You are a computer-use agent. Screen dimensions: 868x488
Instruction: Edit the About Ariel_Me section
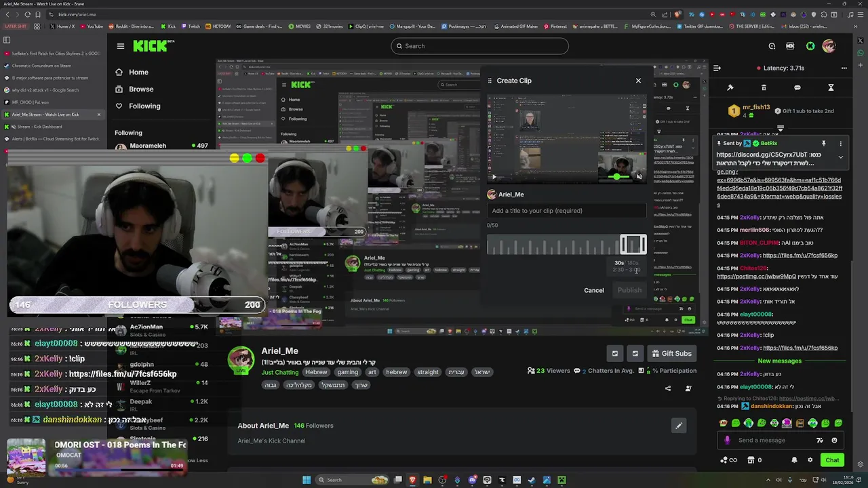678,426
